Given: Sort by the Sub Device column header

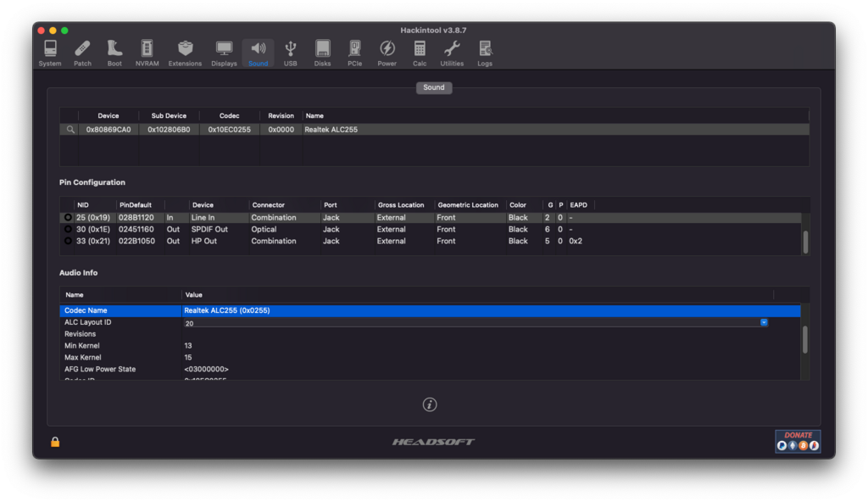Looking at the screenshot, I should 169,116.
